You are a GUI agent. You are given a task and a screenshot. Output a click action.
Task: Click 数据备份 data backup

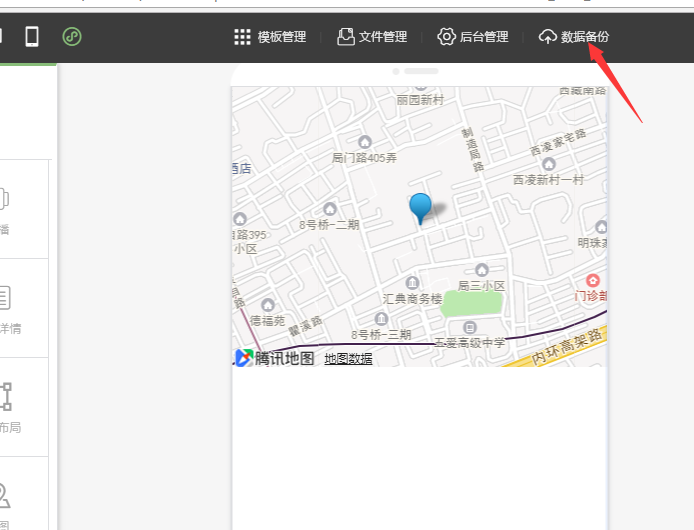coord(573,37)
